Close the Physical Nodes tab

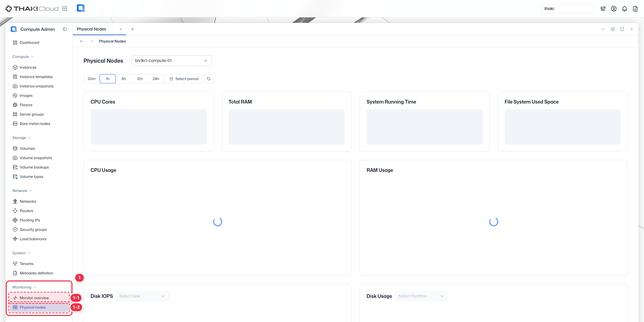pos(121,29)
